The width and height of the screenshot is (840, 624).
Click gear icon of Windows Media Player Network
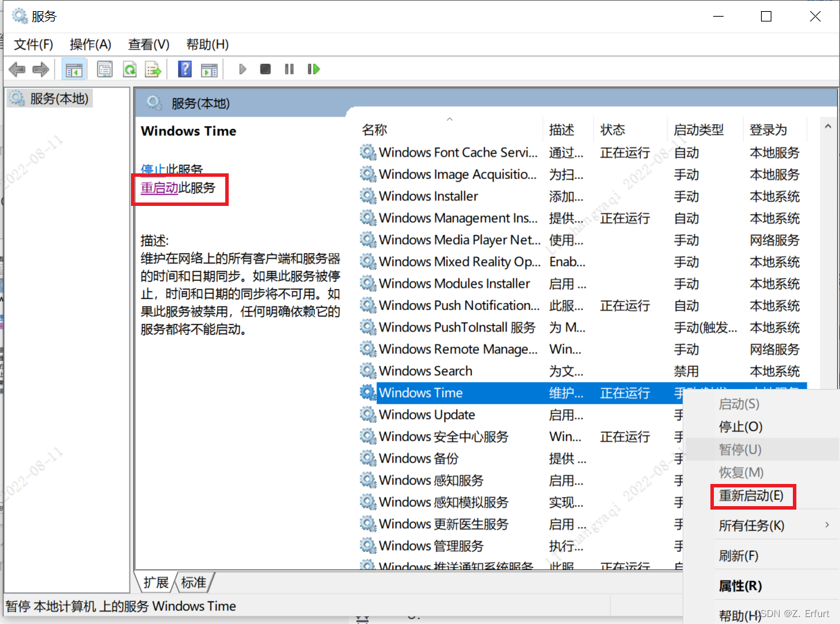tap(368, 240)
